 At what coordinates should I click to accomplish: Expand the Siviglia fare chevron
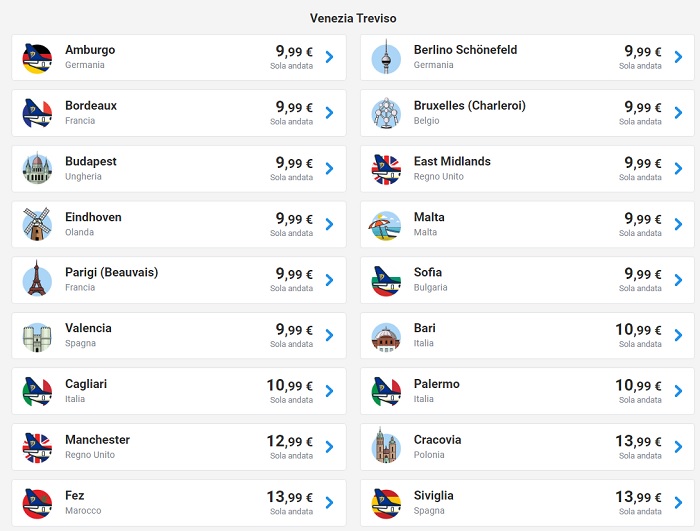pyautogui.click(x=678, y=502)
